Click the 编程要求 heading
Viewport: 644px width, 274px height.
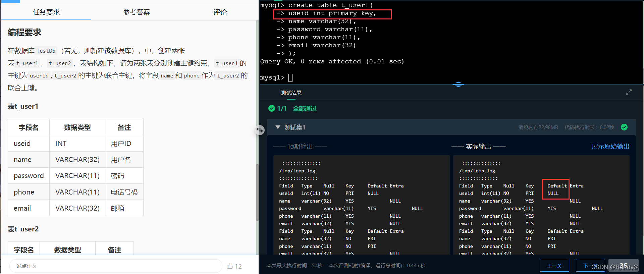pyautogui.click(x=24, y=33)
